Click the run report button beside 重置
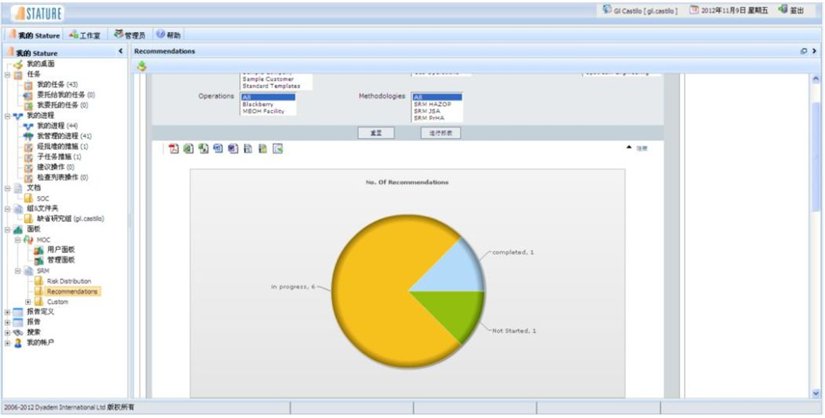 [440, 133]
